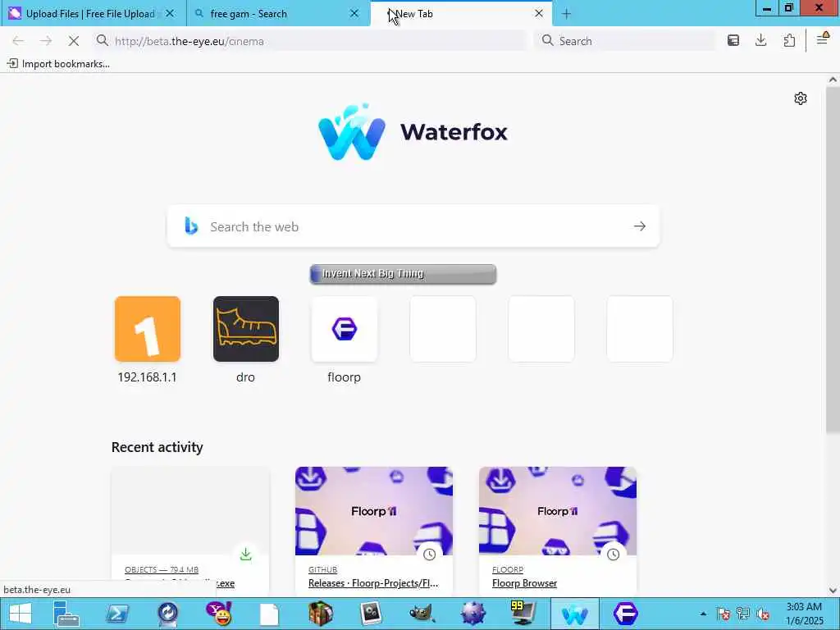Open Server Manager from the taskbar

pos(66,614)
